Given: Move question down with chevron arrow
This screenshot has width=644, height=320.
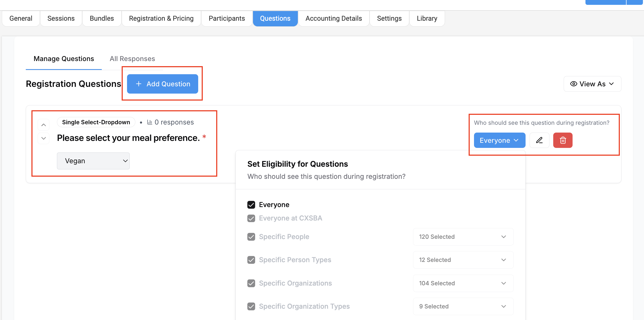Looking at the screenshot, I should (44, 138).
